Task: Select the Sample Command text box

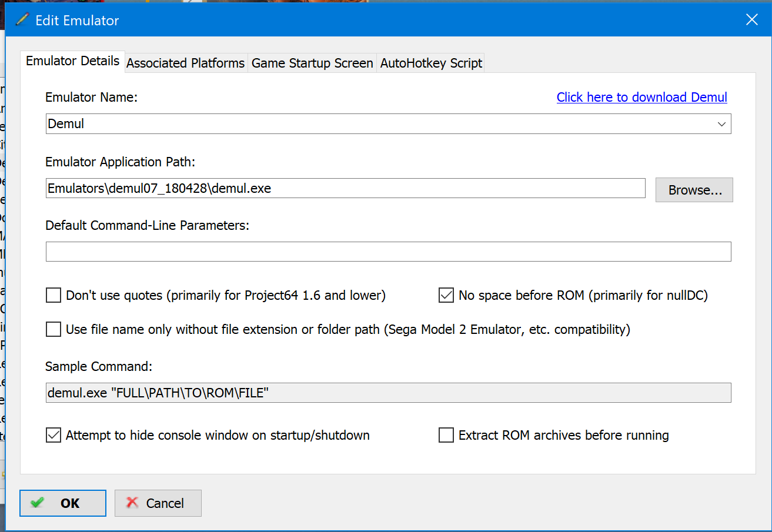Action: click(389, 393)
